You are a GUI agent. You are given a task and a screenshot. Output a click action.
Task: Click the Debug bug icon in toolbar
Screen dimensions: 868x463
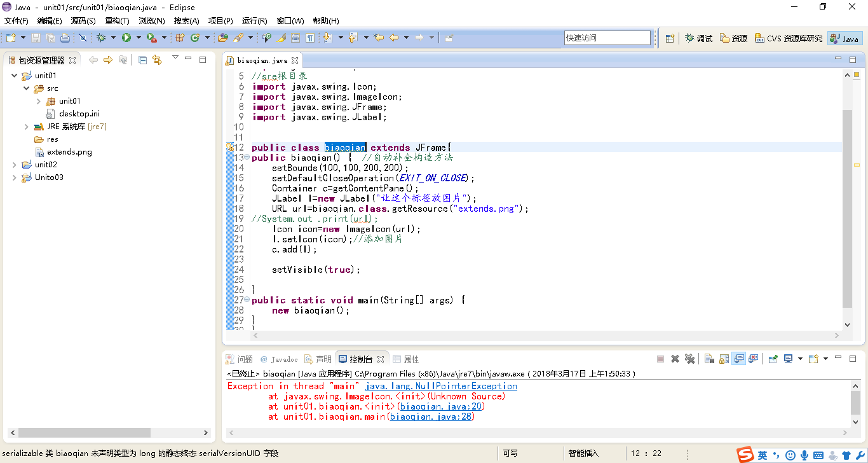(x=101, y=38)
